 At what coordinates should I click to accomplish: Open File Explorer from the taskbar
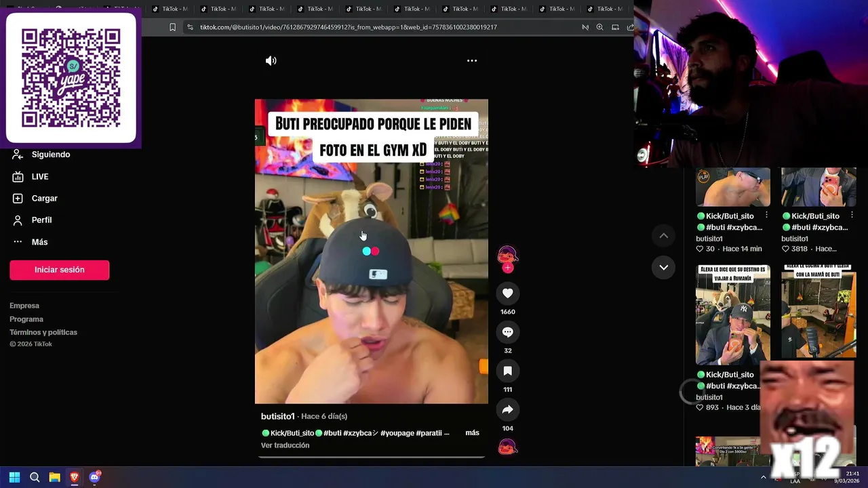(x=55, y=477)
